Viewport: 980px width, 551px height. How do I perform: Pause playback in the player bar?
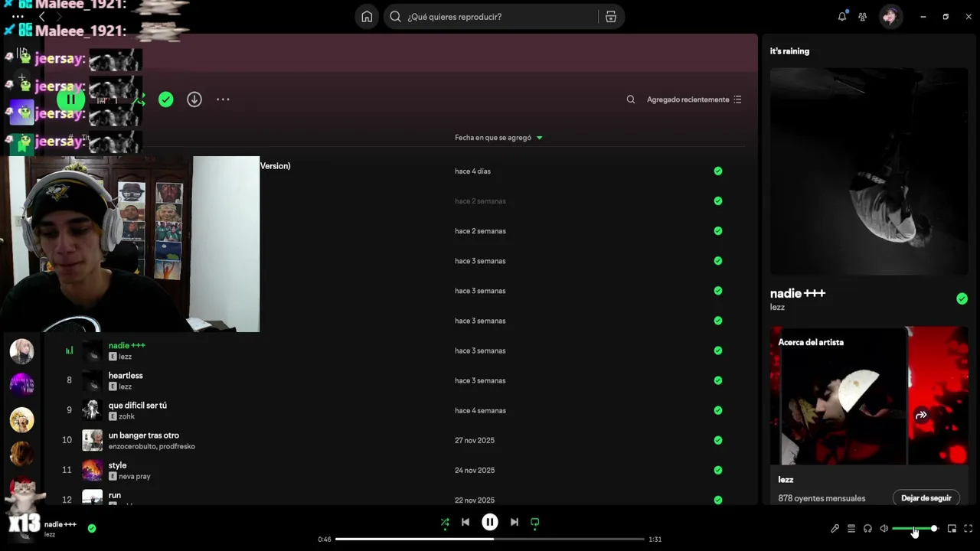click(x=490, y=523)
